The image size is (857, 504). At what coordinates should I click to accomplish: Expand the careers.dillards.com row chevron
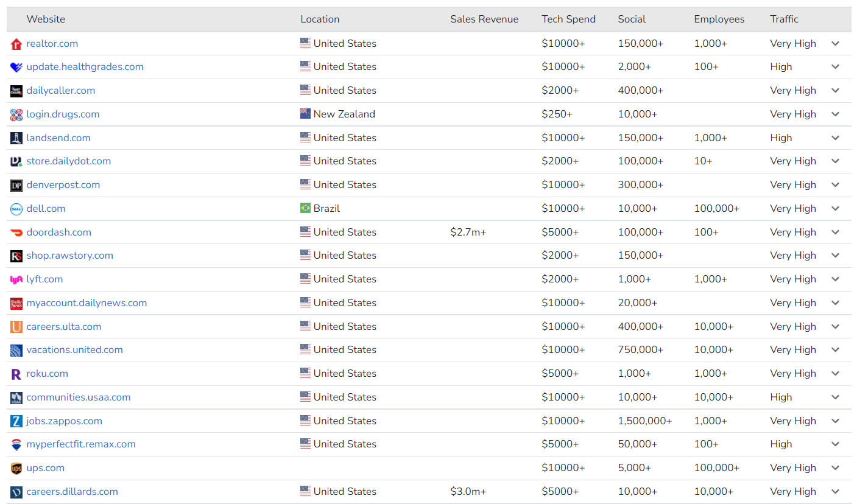pos(836,492)
